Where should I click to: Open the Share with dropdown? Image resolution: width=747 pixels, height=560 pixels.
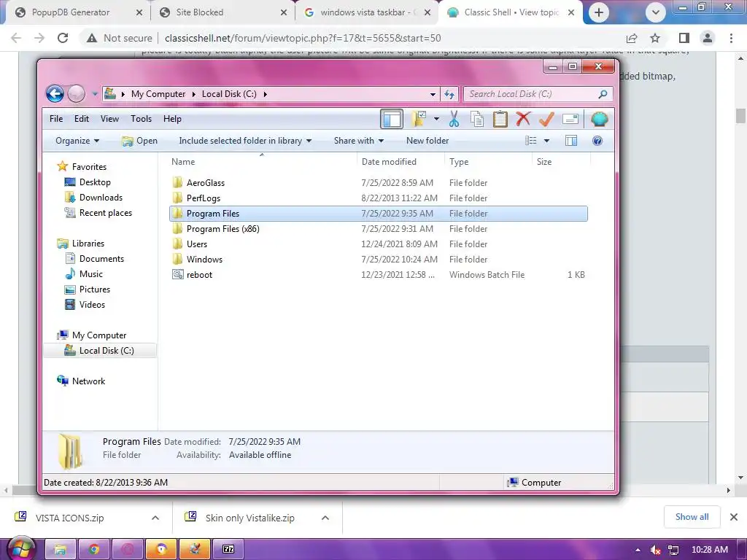pyautogui.click(x=359, y=141)
